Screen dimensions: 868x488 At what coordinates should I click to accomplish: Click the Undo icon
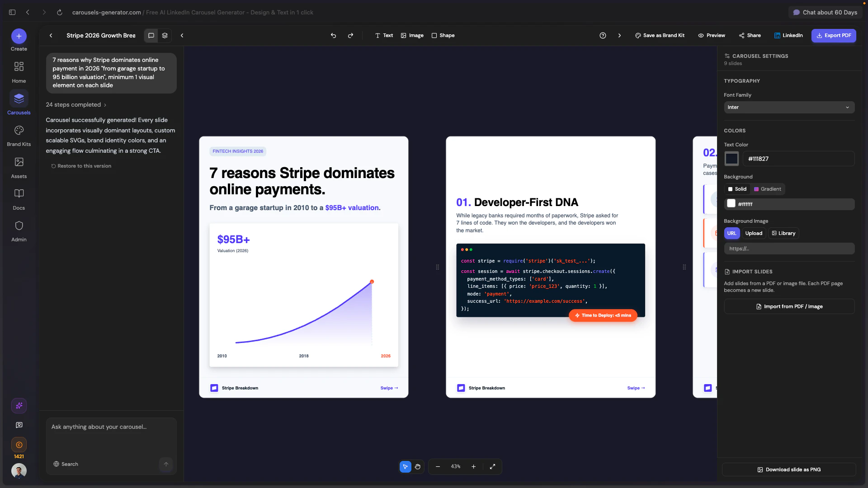tap(333, 35)
